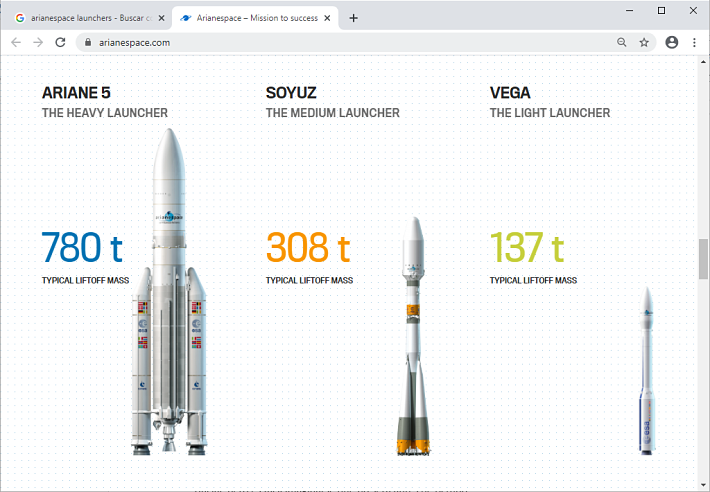Click TYPICAL LIFTOFF MASS under 137 t

(x=533, y=281)
